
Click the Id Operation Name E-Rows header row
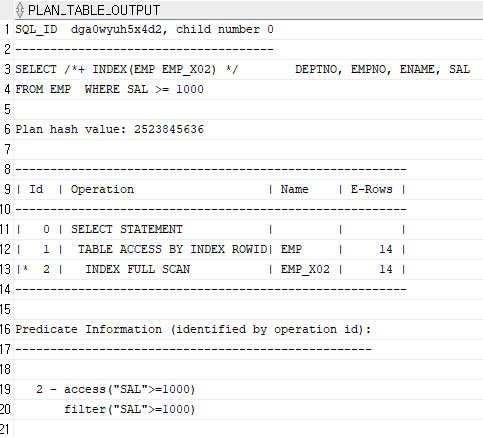(248, 190)
